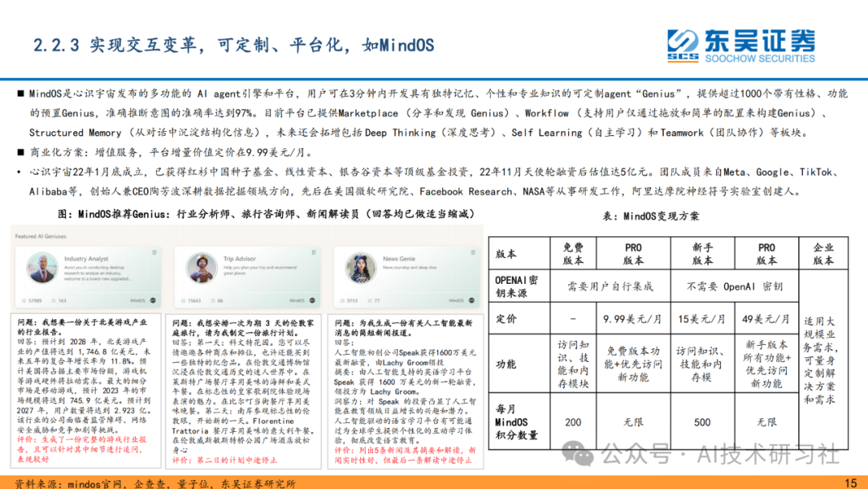Click the bookmark icon on Industry Analyst card
868x489 pixels.
pos(153,252)
